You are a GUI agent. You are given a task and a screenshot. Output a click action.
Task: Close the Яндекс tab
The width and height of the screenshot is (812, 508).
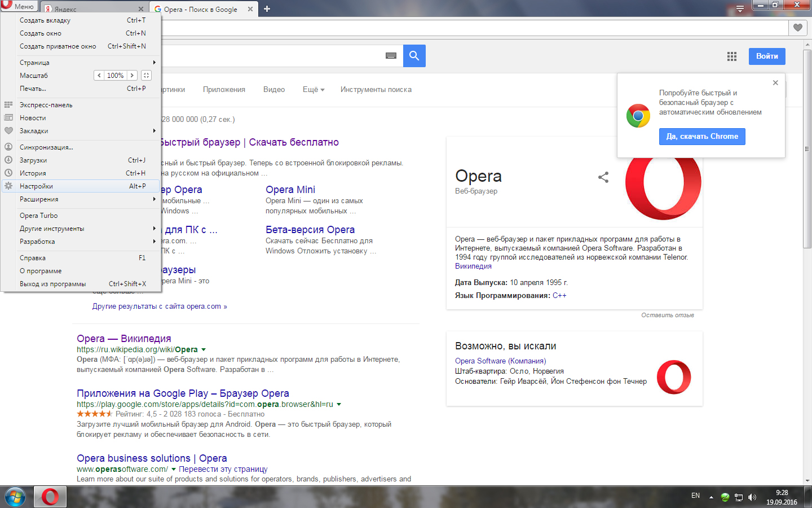(x=140, y=9)
